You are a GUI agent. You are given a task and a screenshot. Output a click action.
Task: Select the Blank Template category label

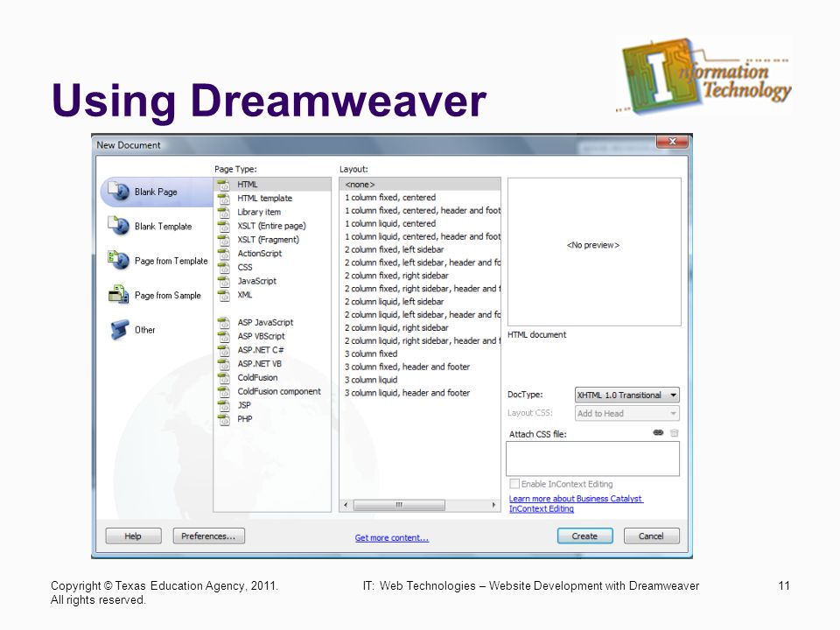pyautogui.click(x=164, y=227)
